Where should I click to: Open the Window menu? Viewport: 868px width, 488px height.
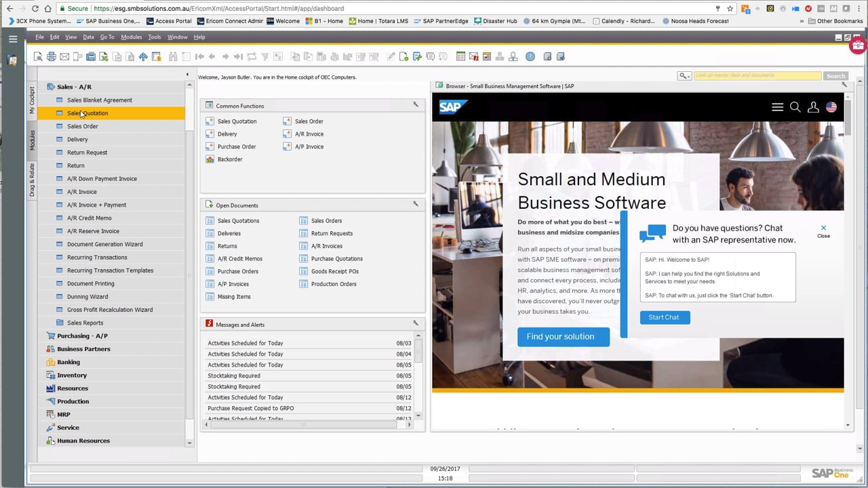[x=177, y=37]
